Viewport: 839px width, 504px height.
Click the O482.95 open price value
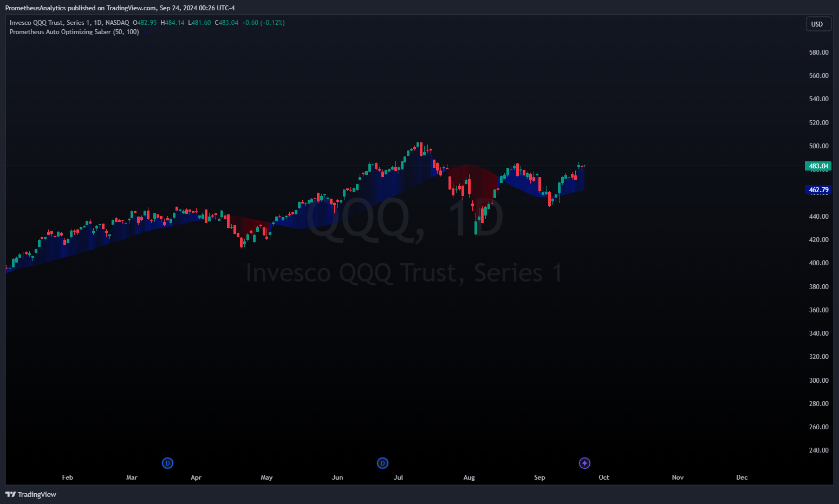(x=145, y=23)
